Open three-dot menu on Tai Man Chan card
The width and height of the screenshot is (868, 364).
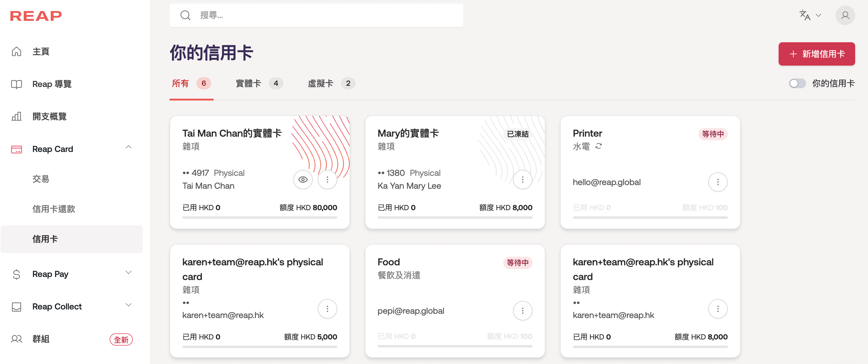[327, 180]
